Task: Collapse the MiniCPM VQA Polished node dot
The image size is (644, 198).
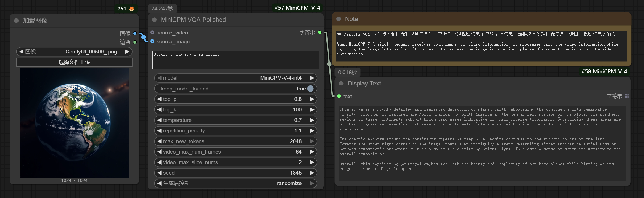Action: coord(154,20)
